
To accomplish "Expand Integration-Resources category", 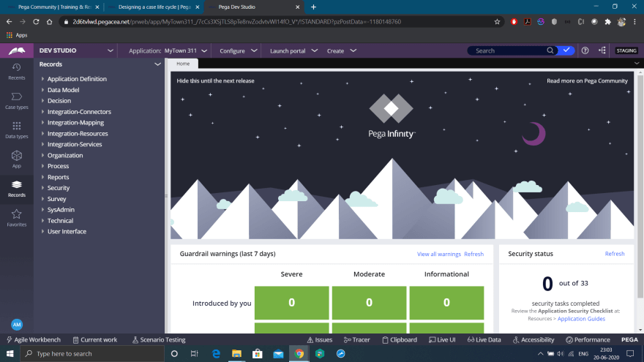I will pos(42,133).
